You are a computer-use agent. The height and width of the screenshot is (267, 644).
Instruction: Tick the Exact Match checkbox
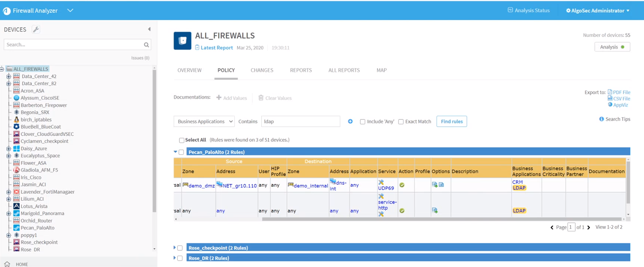[x=401, y=122]
